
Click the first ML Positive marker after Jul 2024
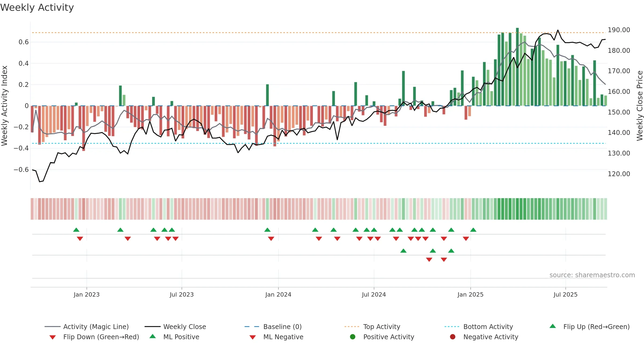pos(403,251)
